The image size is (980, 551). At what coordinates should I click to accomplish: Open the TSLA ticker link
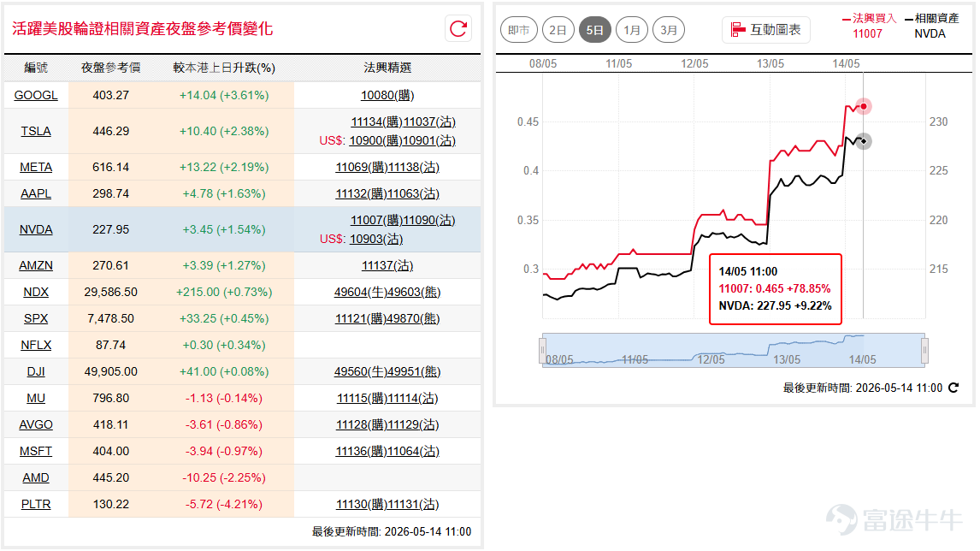[36, 132]
